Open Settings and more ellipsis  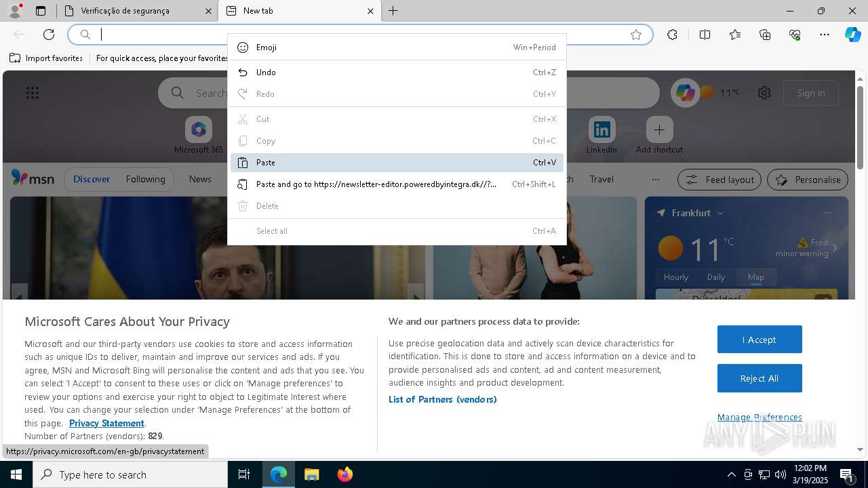point(825,35)
